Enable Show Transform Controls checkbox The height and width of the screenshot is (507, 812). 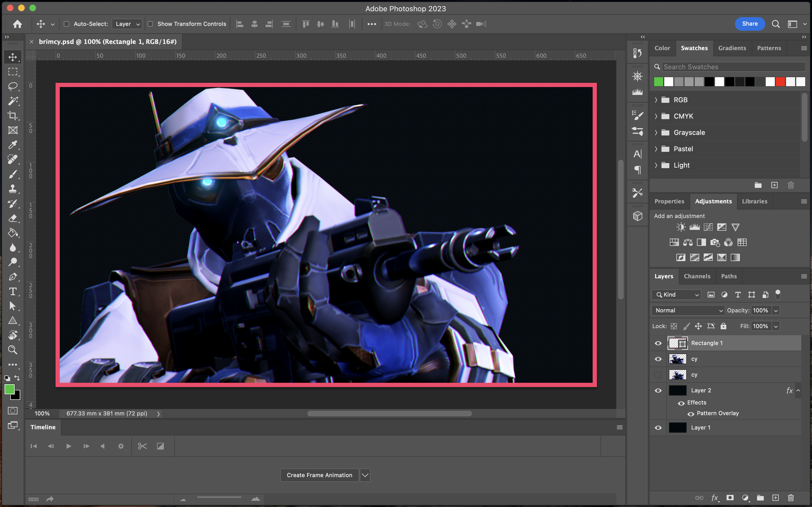[x=150, y=24]
